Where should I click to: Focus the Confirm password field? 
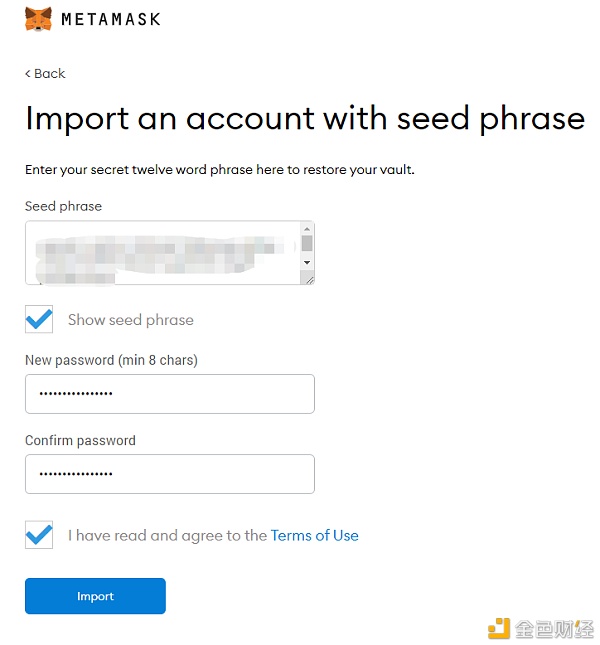(x=170, y=474)
